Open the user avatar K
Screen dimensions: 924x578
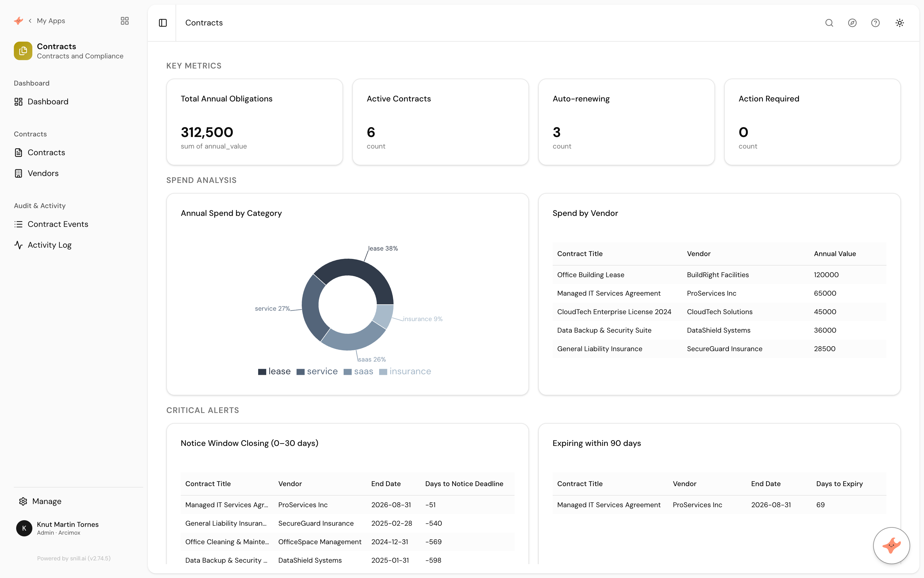24,528
